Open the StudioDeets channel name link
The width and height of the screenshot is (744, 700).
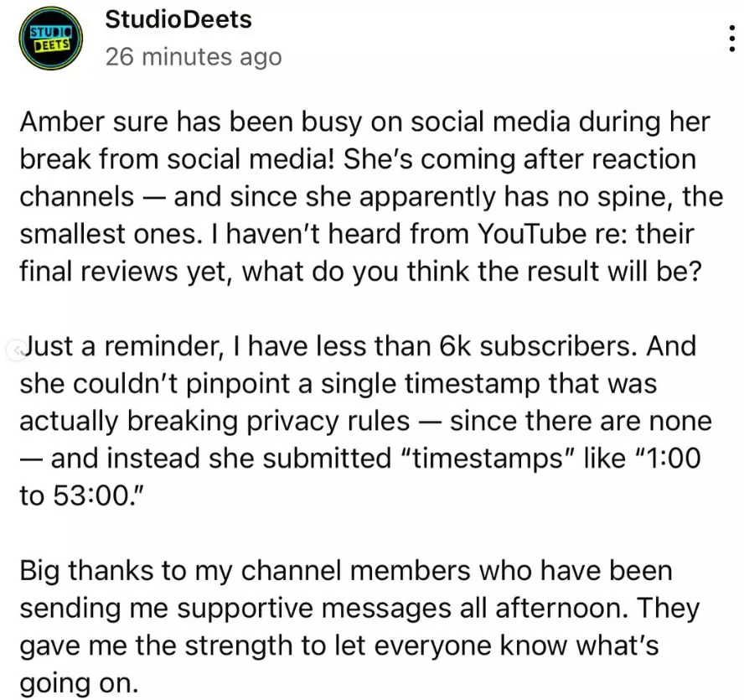[x=178, y=19]
